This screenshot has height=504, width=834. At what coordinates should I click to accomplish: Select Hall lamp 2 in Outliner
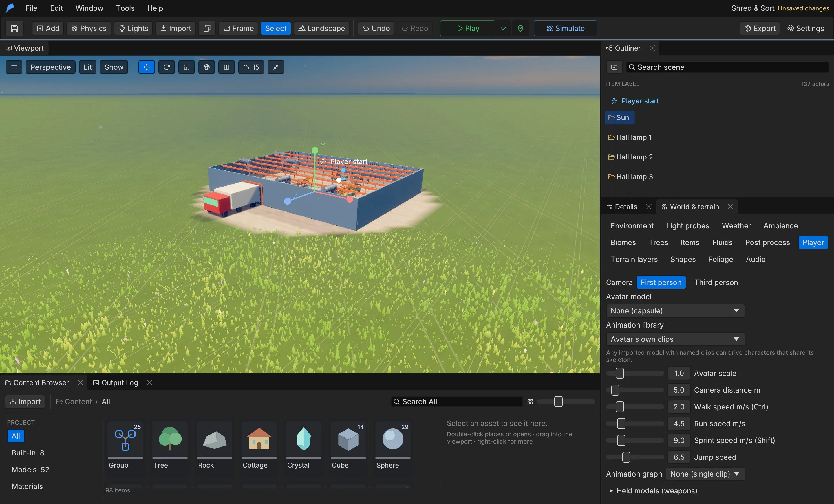[630, 157]
